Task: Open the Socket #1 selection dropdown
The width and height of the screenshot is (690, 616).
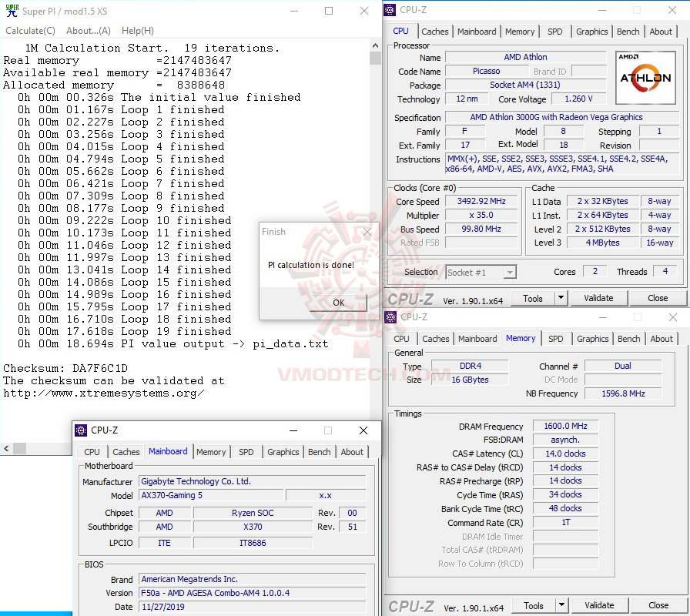Action: point(481,273)
